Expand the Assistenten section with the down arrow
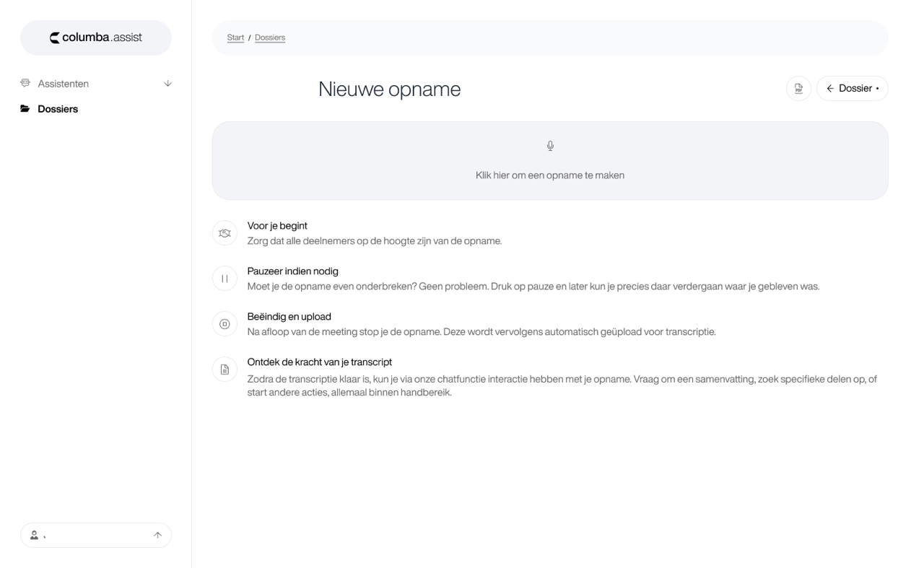Image resolution: width=924 pixels, height=568 pixels. 168,84
